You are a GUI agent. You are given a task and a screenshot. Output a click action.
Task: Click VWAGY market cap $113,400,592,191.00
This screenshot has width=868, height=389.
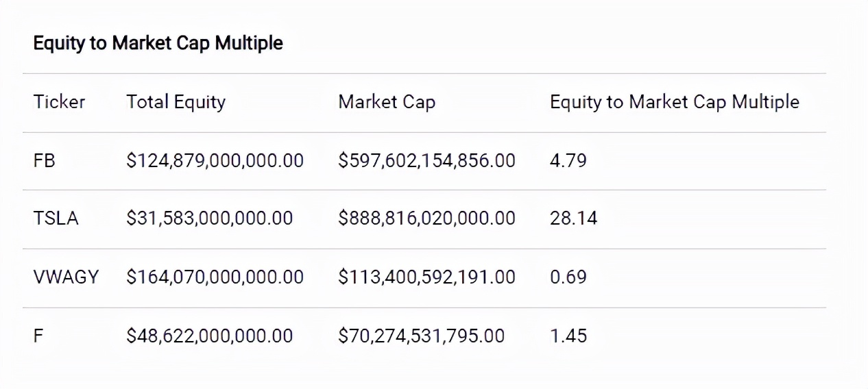tap(426, 277)
